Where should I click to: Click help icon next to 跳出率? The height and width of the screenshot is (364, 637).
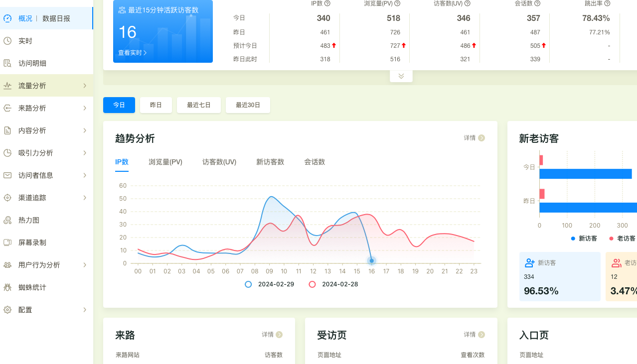[x=607, y=3]
